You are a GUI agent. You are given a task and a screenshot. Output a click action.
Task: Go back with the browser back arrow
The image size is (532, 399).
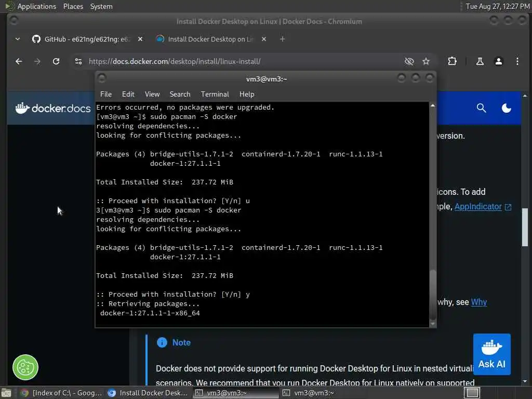click(19, 61)
